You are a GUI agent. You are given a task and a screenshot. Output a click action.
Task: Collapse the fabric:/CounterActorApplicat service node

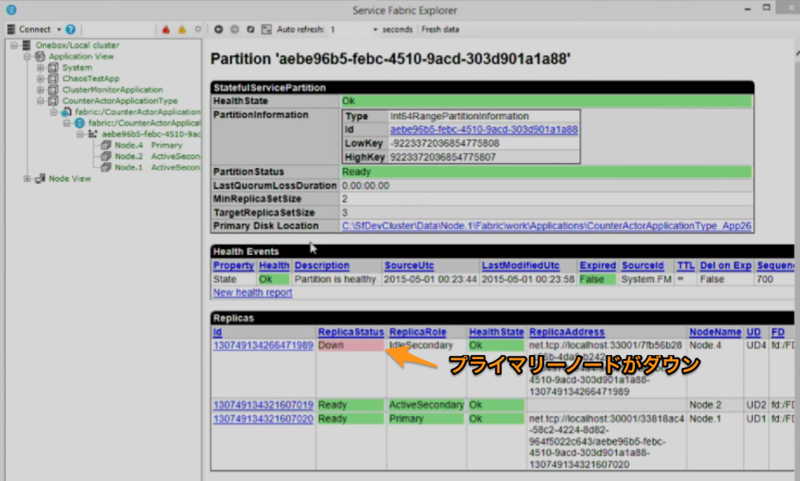(67, 123)
